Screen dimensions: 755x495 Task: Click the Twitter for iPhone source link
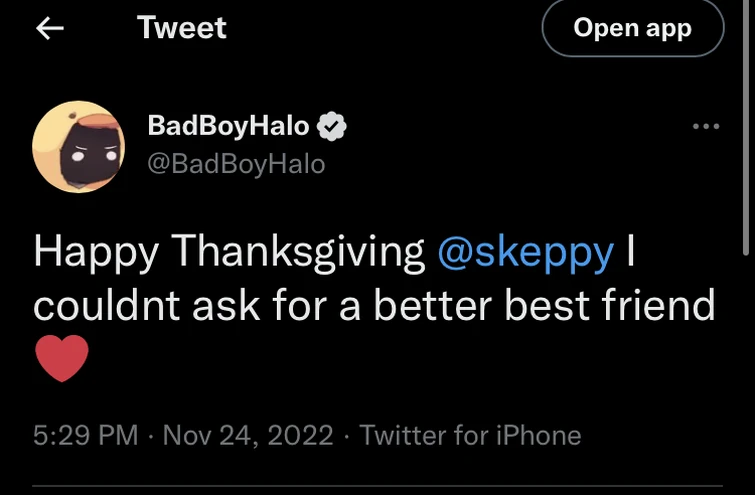(x=470, y=435)
